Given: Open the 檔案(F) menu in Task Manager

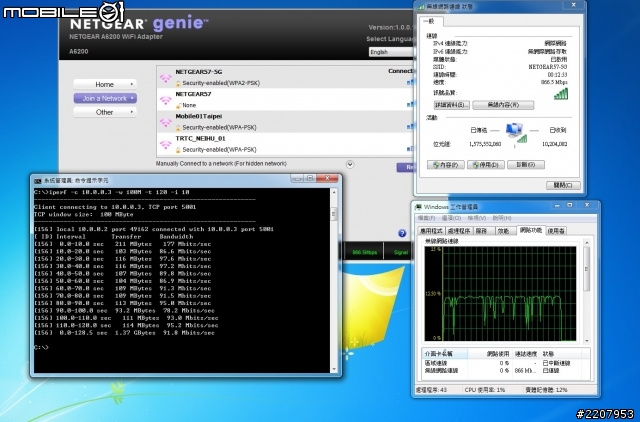Looking at the screenshot, I should click(x=426, y=218).
